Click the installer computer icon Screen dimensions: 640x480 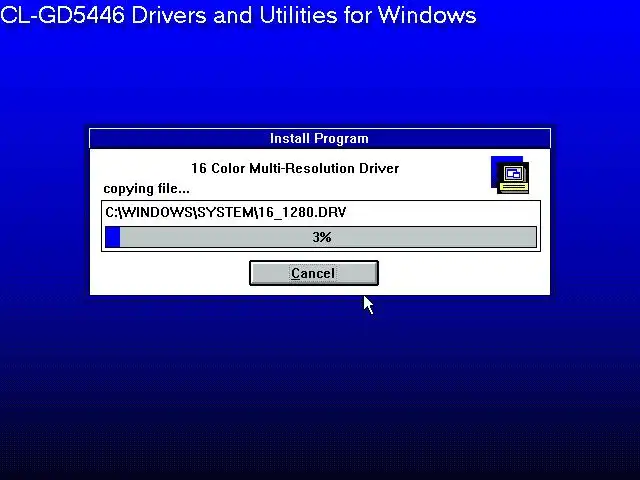[510, 175]
